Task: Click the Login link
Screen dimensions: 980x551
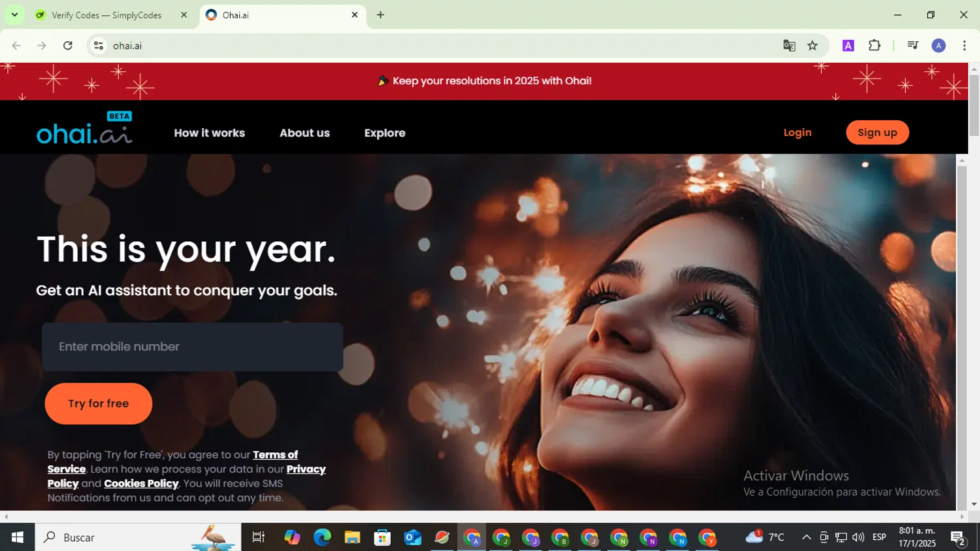Action: pos(798,133)
